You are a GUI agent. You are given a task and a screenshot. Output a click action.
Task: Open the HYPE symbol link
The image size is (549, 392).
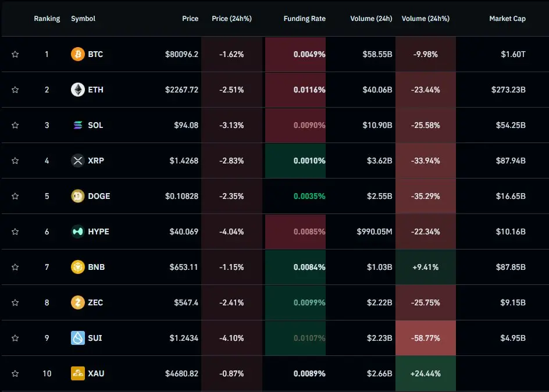[98, 231]
